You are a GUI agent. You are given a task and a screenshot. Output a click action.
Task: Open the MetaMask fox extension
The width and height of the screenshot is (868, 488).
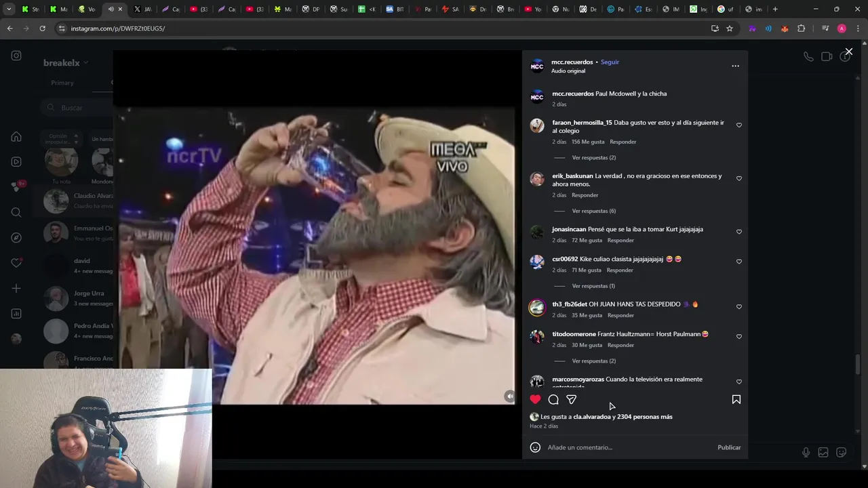point(785,28)
